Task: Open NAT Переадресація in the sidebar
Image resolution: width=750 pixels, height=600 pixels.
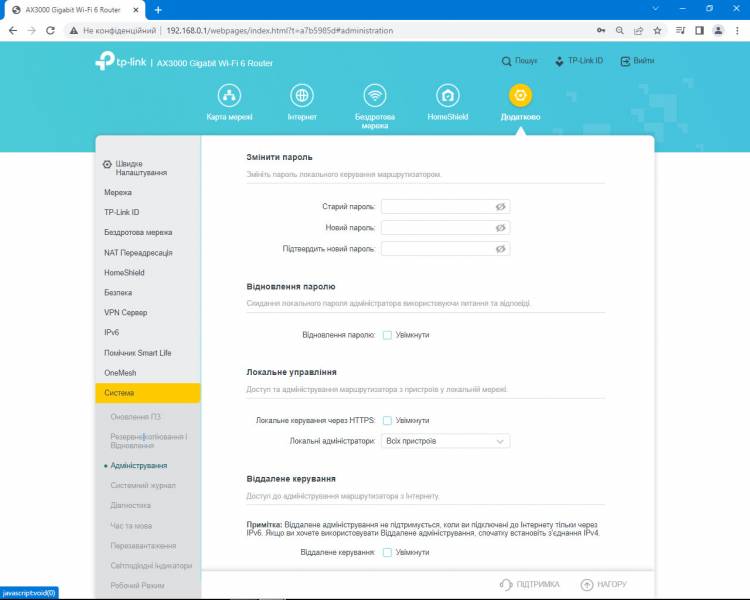Action: (x=138, y=253)
